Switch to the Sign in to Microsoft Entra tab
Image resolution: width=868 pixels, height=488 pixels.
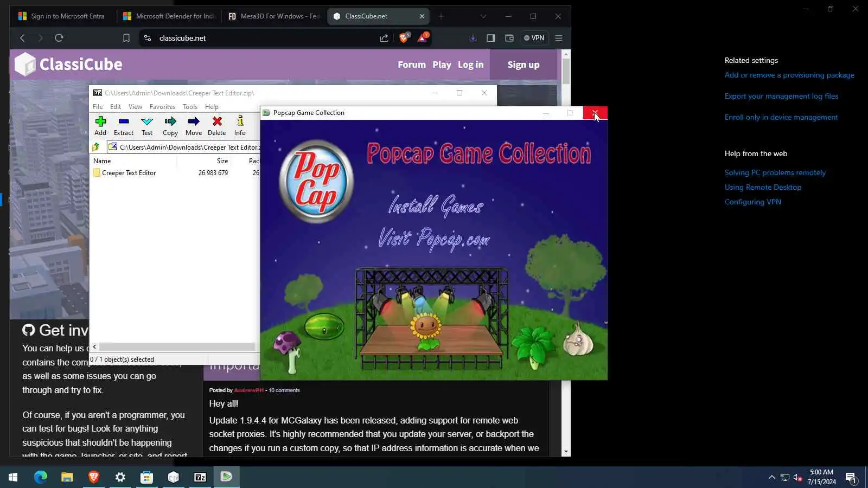coord(62,16)
